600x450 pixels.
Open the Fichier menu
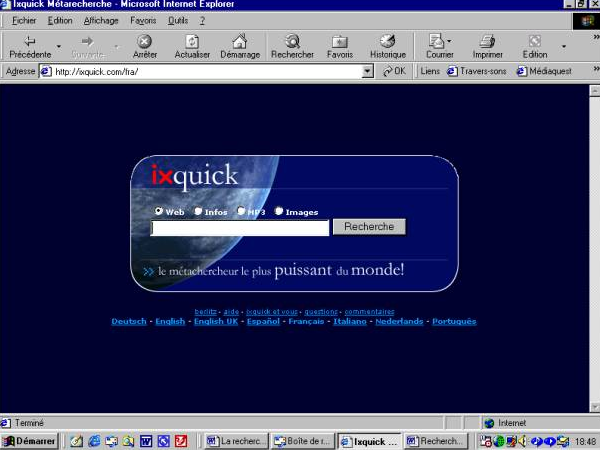24,21
